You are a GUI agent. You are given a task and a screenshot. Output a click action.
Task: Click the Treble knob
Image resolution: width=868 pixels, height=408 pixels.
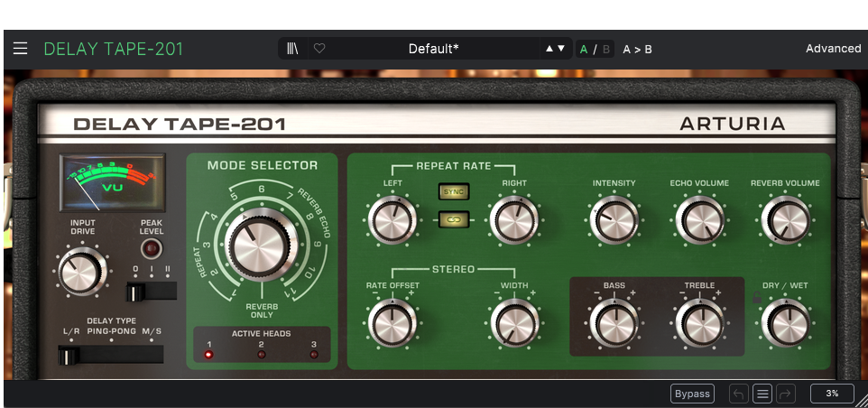coord(699,323)
